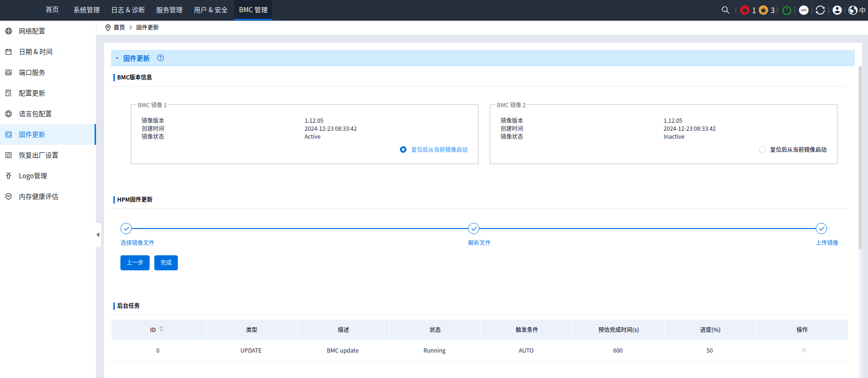Click the refresh icon in header
This screenshot has width=868, height=378.
820,10
